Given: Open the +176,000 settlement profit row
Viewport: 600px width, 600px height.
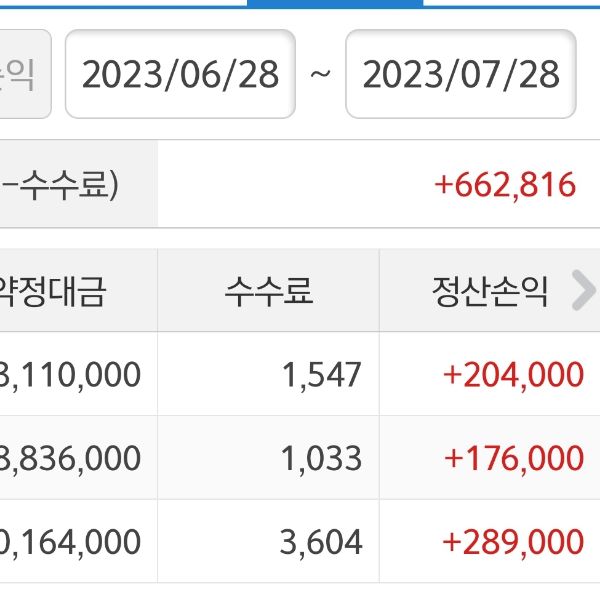Looking at the screenshot, I should click(x=512, y=458).
